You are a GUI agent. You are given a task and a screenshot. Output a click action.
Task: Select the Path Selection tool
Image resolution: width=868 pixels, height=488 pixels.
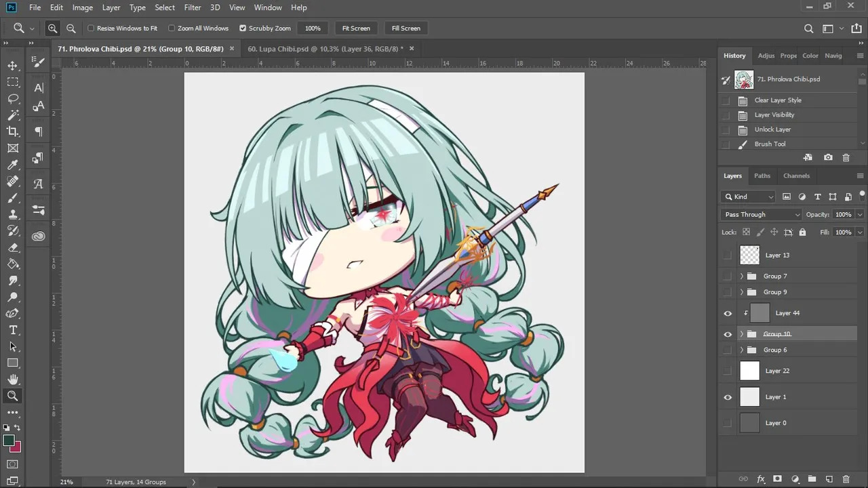(13, 346)
